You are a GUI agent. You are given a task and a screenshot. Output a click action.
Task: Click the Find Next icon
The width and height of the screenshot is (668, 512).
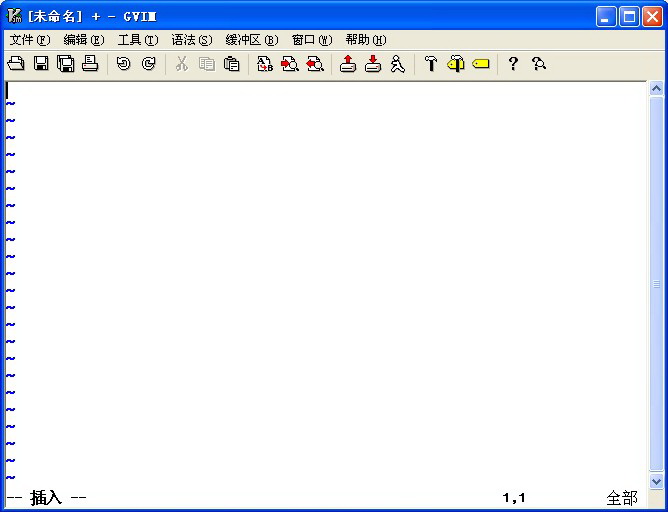click(x=290, y=64)
